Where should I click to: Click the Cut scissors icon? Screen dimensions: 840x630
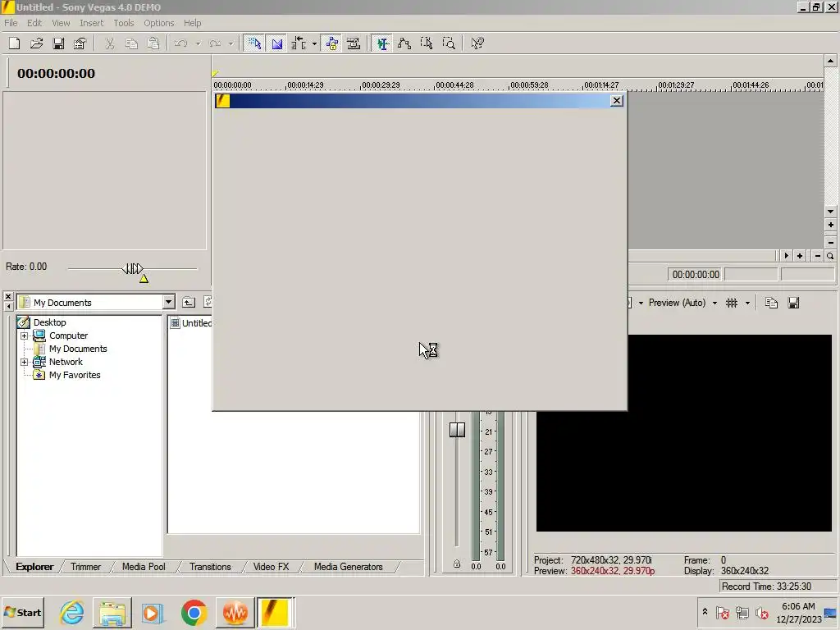pyautogui.click(x=110, y=43)
